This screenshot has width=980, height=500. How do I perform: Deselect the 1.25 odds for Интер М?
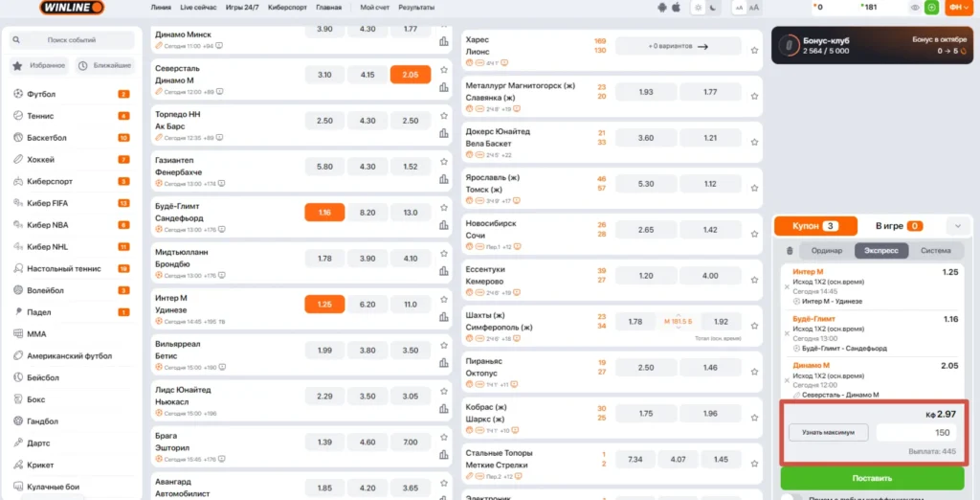tap(324, 305)
